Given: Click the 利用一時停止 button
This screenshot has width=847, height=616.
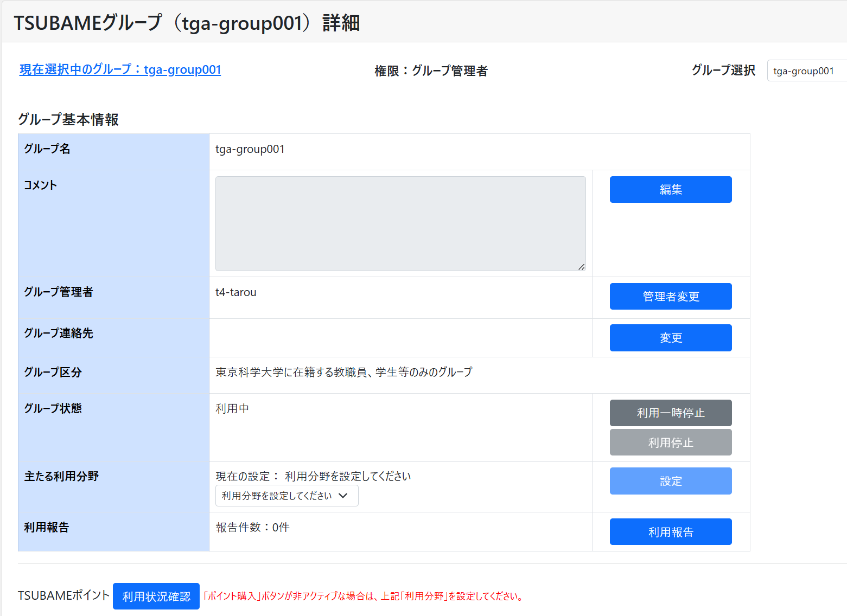Looking at the screenshot, I should [670, 413].
